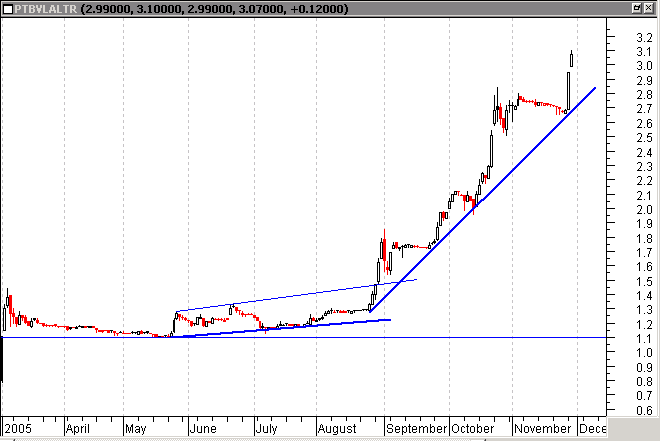Click the latest candlestick near 3.1
The image size is (660, 442).
571,59
